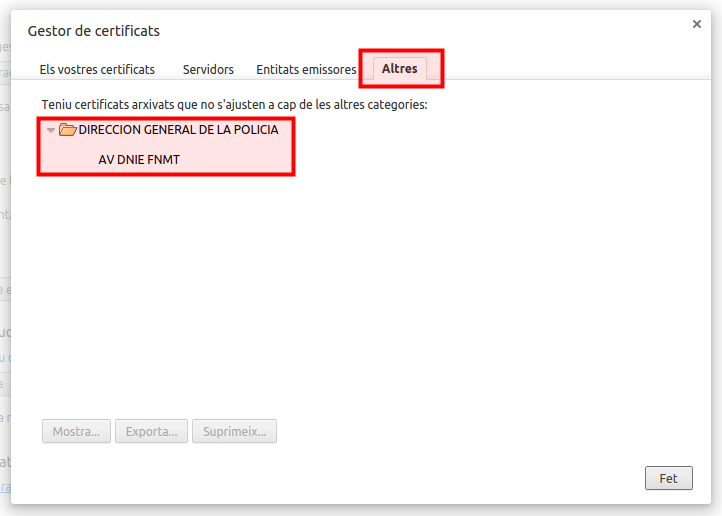Click the partially hidden blue link behind the dialog
Viewport: 722px width, 516px height.
(5, 487)
